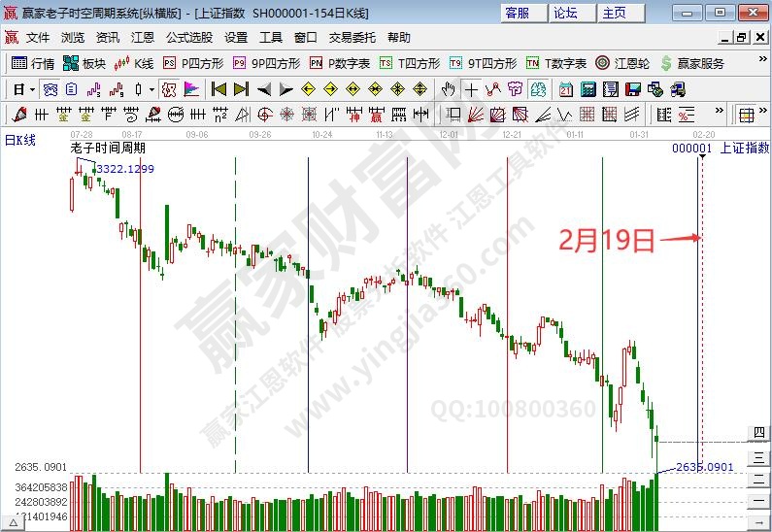This screenshot has height=532, width=772.
Task: Open the P数字表 tool
Action: pos(340,63)
